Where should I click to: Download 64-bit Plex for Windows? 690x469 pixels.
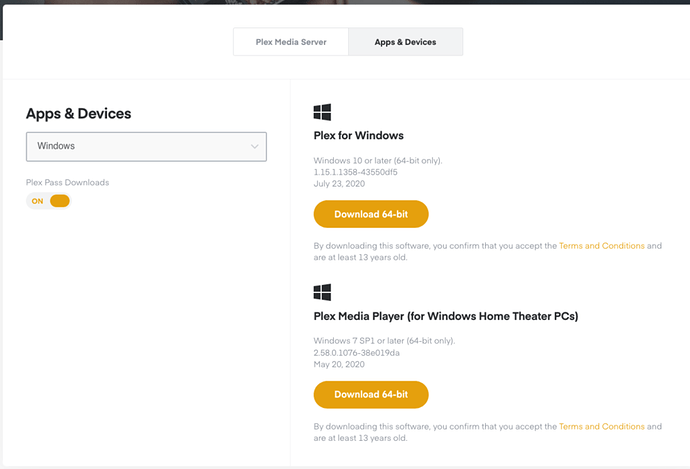(x=371, y=214)
